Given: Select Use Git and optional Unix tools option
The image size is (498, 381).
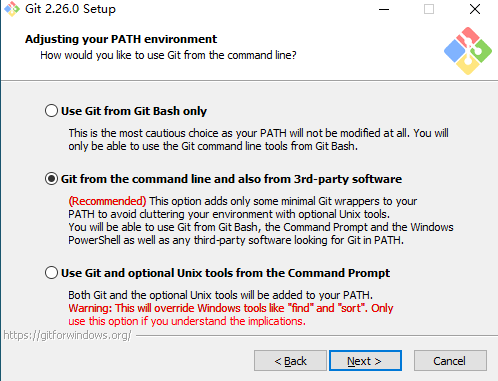Looking at the screenshot, I should [x=51, y=273].
